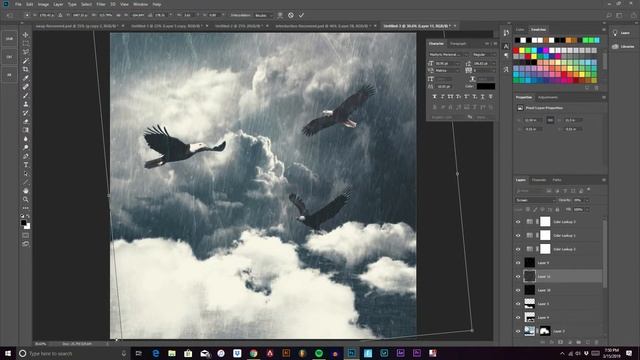Viewport: 640px width, 360px height.
Task: Select the Pen tool
Action: click(26, 156)
